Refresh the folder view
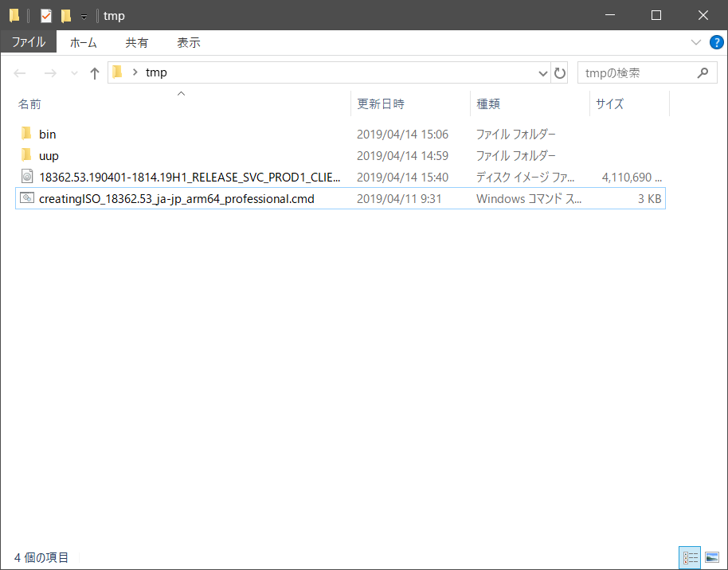The image size is (728, 570). coord(560,72)
